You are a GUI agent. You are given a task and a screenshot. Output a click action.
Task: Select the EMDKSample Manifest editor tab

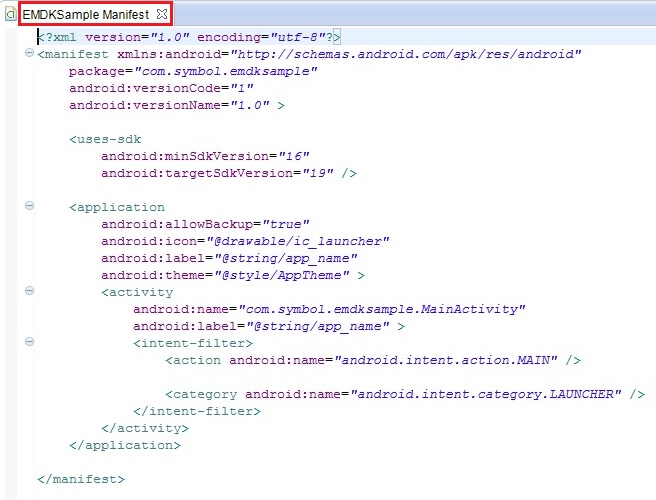[85, 15]
